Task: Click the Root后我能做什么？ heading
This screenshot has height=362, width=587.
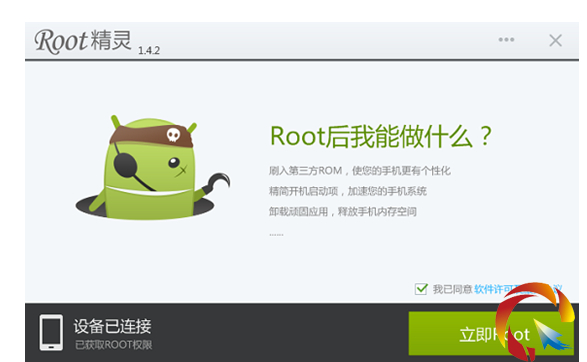Action: (381, 136)
